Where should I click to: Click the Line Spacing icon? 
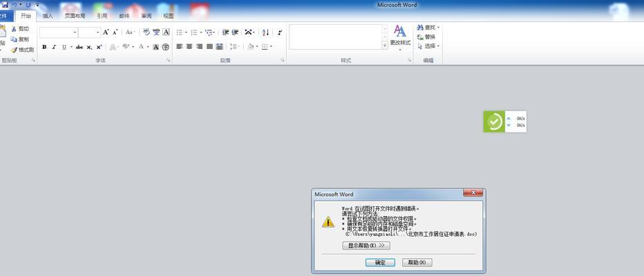tap(234, 47)
